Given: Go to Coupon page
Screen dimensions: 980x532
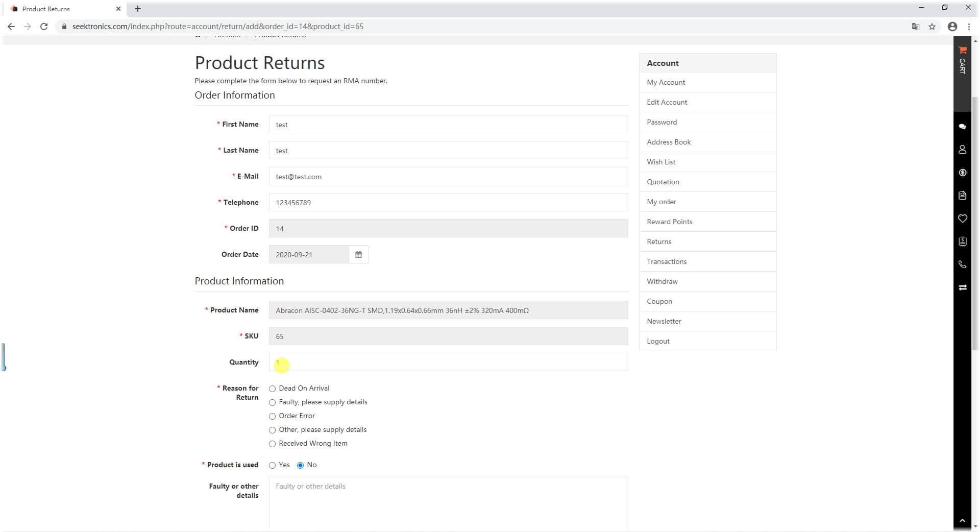Looking at the screenshot, I should tap(707, 301).
